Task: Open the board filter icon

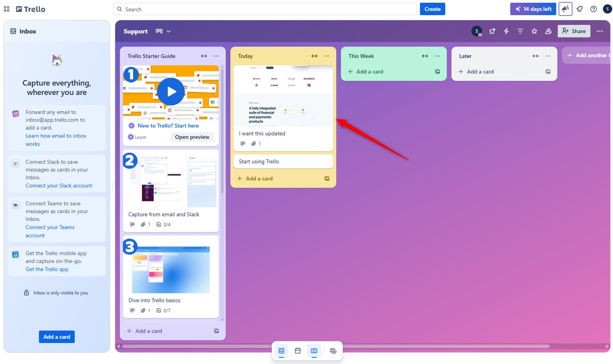Action: coord(520,31)
